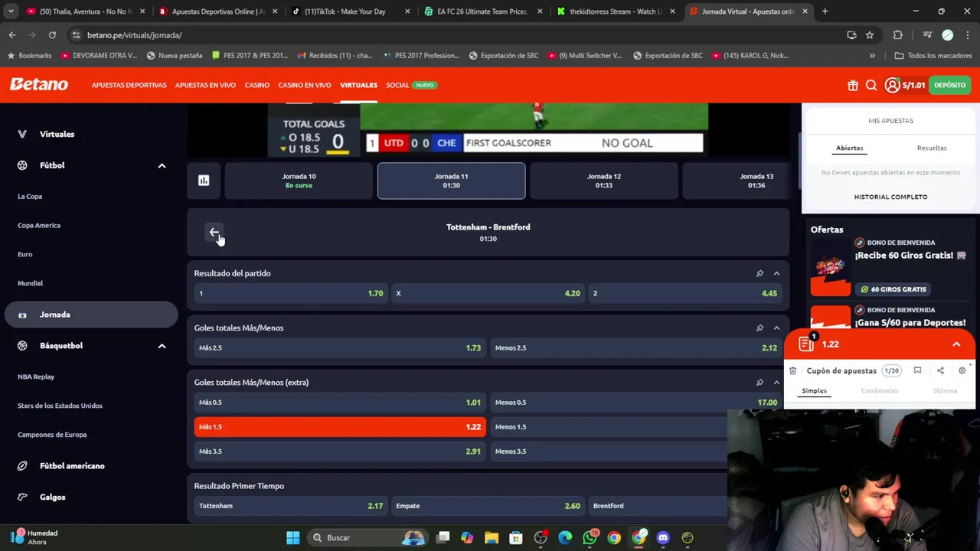Image resolution: width=980 pixels, height=551 pixels.
Task: Select draw X at odds 4.20
Action: [488, 293]
